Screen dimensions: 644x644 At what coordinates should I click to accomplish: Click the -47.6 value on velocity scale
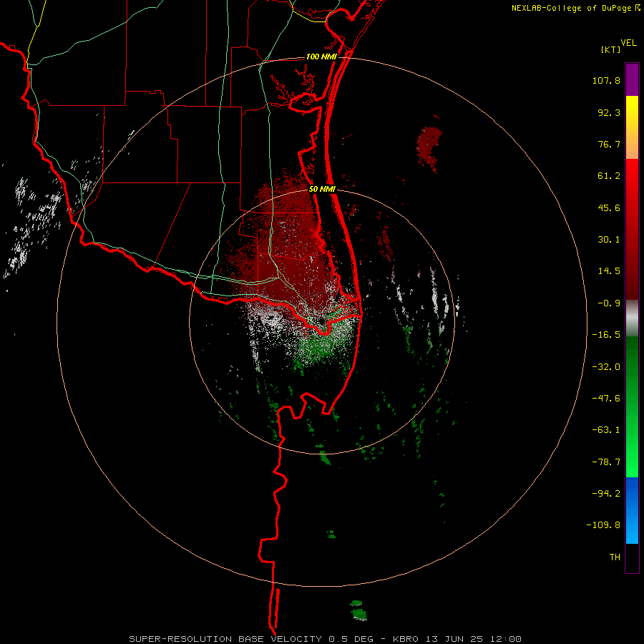(x=606, y=399)
